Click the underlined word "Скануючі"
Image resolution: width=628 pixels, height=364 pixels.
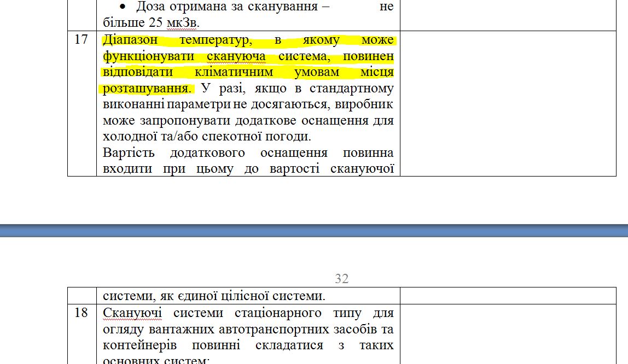[127, 313]
